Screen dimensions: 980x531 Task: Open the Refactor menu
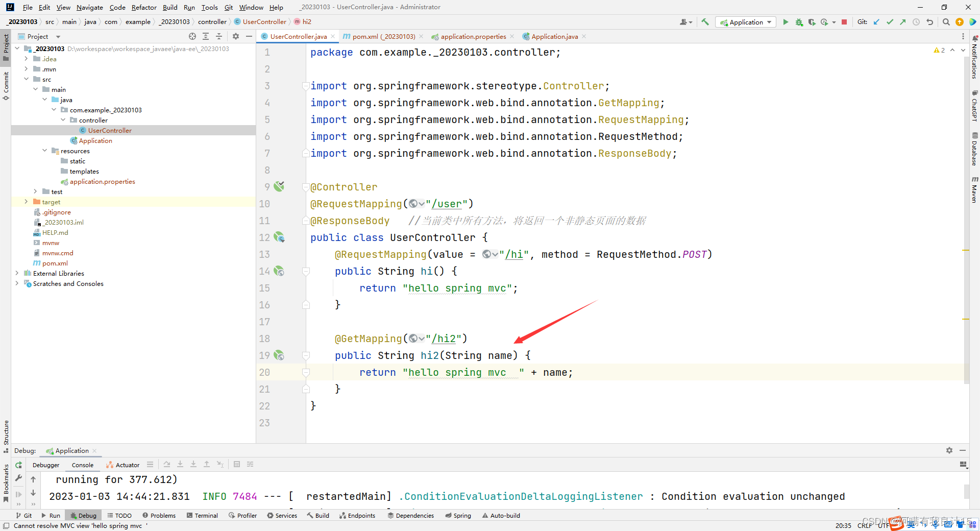(x=144, y=7)
